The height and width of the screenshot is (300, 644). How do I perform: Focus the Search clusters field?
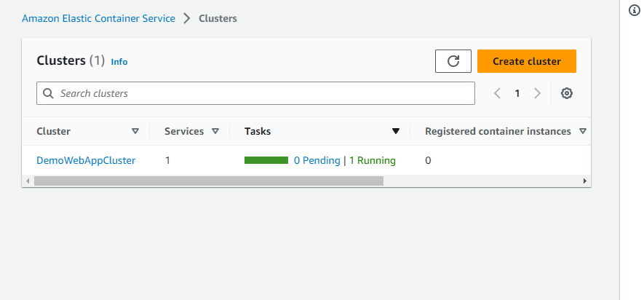click(x=255, y=93)
